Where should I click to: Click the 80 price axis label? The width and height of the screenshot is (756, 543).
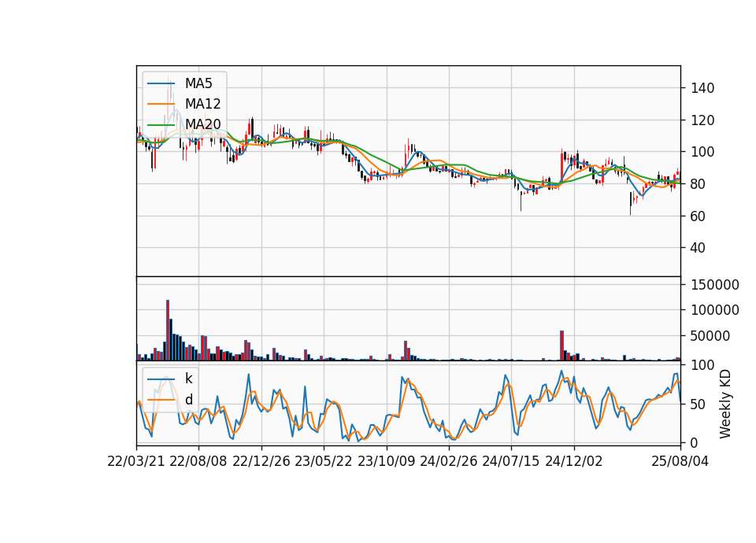tap(699, 184)
